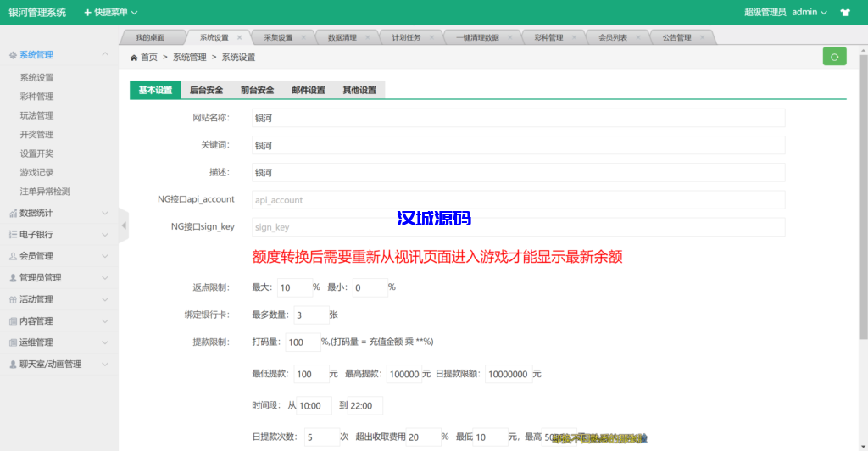Click the 返点限制 最大 field
Screen dimensions: 868x451
(x=294, y=287)
